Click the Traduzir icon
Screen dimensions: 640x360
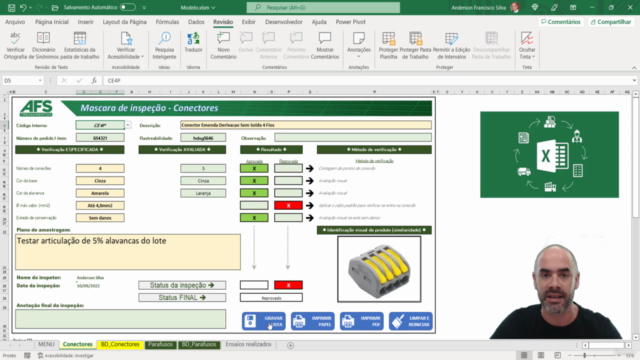(x=193, y=42)
